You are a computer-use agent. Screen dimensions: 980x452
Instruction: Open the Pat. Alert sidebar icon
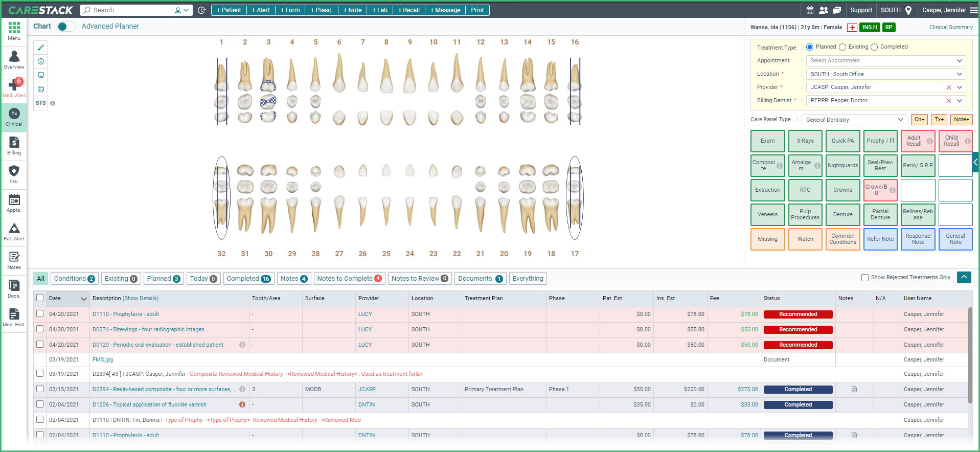pos(14,231)
